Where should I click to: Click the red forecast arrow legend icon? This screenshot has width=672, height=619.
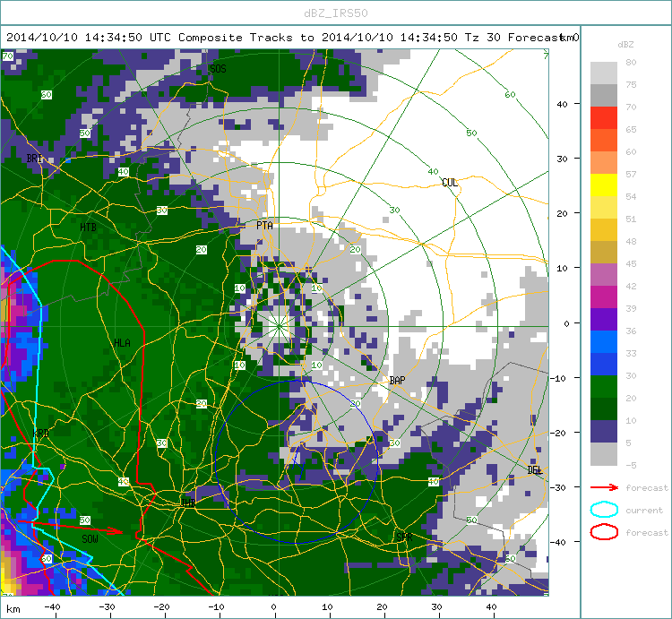tap(604, 487)
